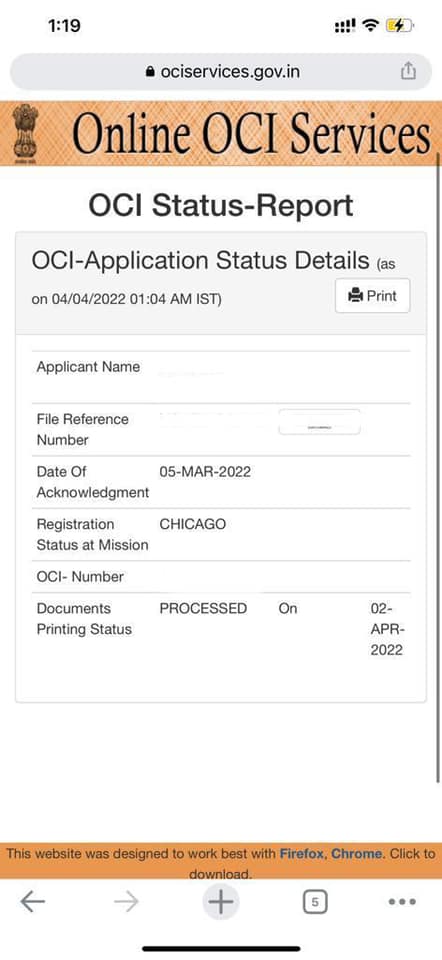442x960 pixels.
Task: Open the tab switcher showing 5 tabs
Action: click(x=315, y=902)
